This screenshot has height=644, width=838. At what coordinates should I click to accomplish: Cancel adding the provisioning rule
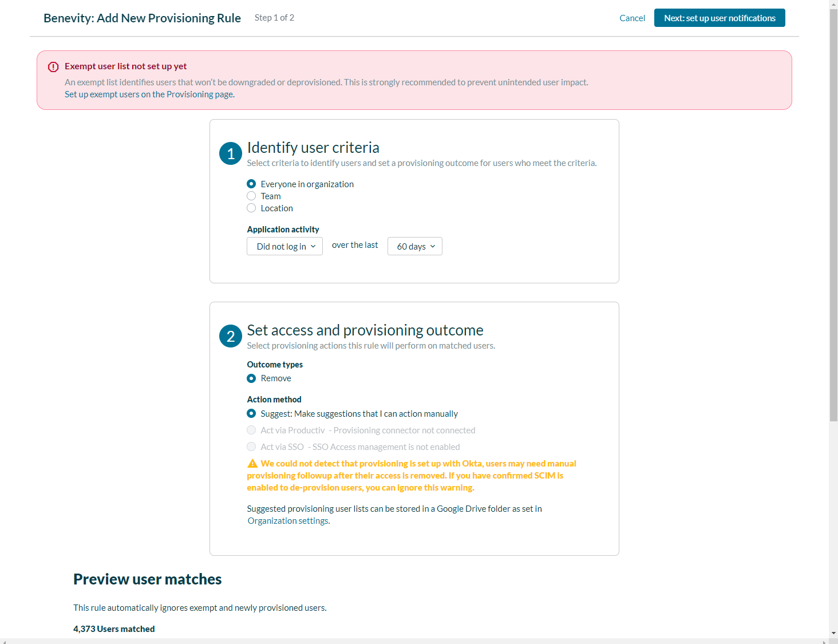632,18
